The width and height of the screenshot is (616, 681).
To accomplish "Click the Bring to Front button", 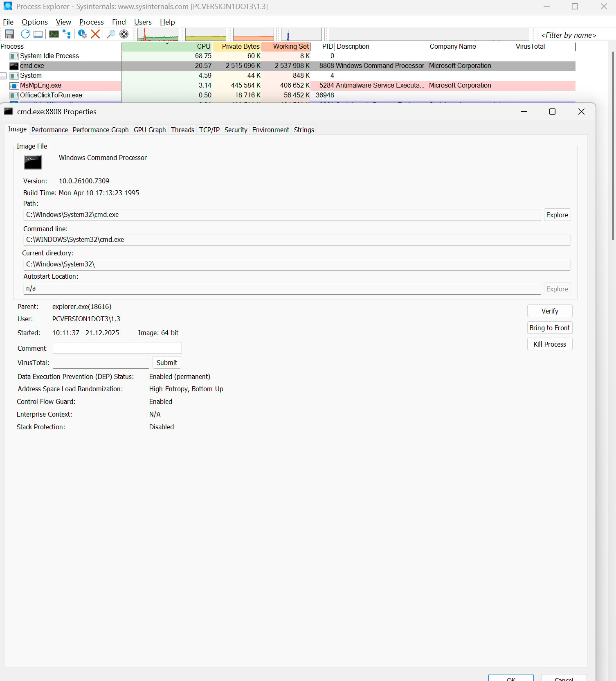I will [550, 328].
